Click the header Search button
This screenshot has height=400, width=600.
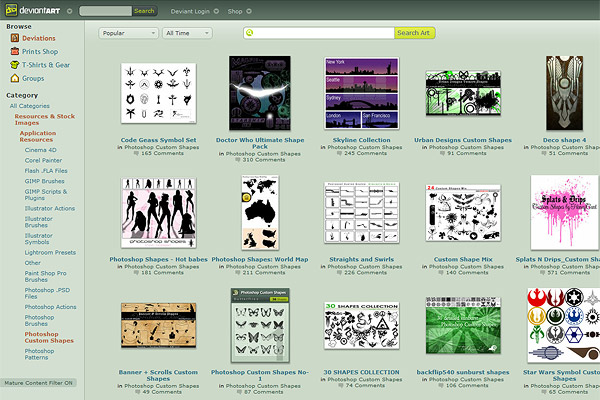144,11
